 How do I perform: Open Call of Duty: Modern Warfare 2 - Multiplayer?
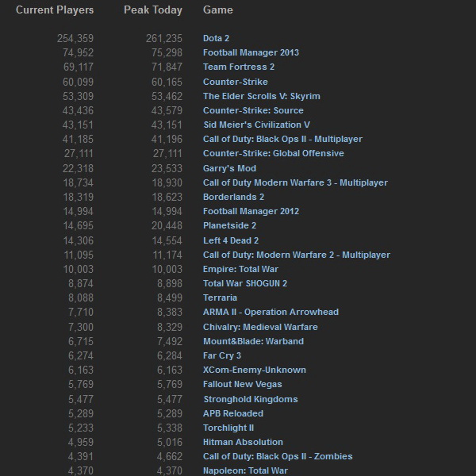point(296,255)
